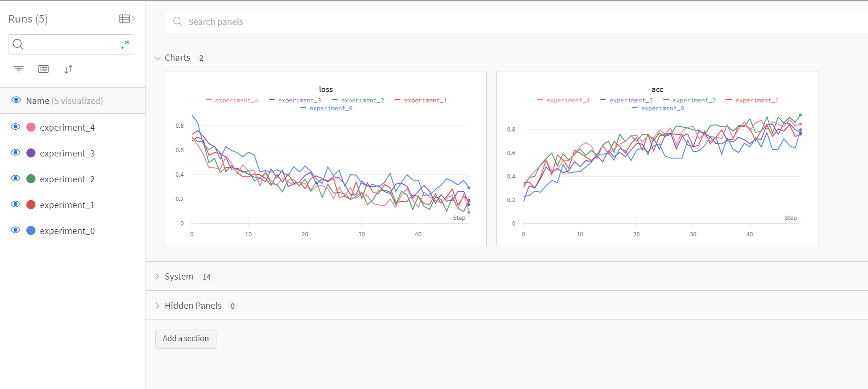Image resolution: width=868 pixels, height=389 pixels.
Task: Open the experiment_1 run name
Action: click(x=67, y=205)
